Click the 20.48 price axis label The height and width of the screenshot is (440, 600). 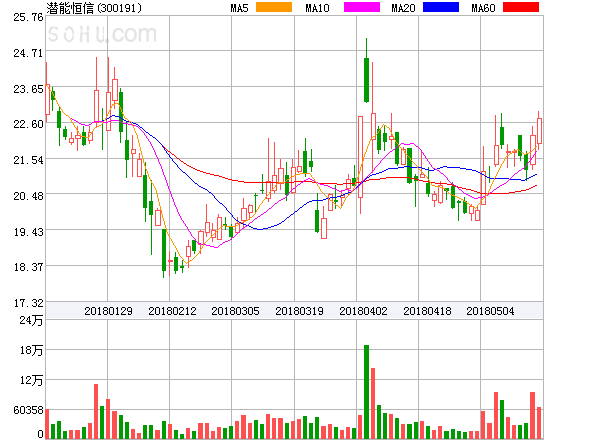pyautogui.click(x=28, y=196)
